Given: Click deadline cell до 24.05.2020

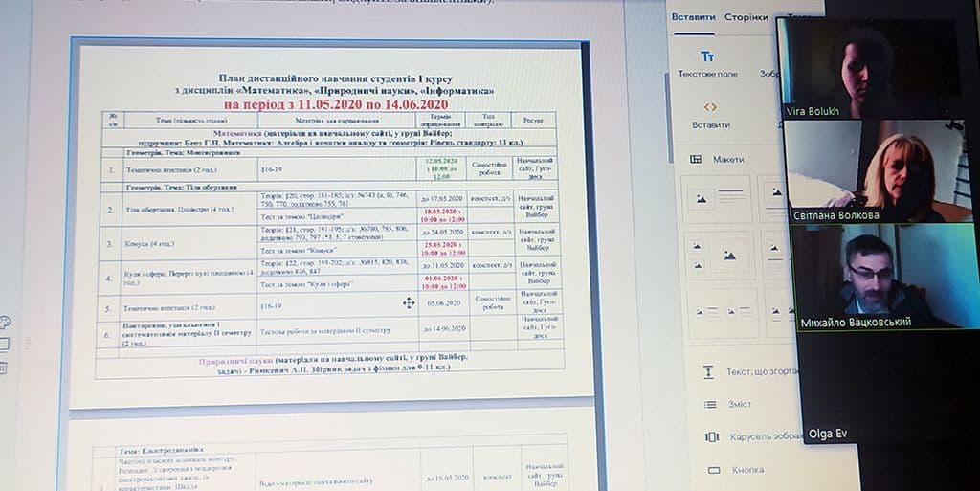Looking at the screenshot, I should click(443, 232).
